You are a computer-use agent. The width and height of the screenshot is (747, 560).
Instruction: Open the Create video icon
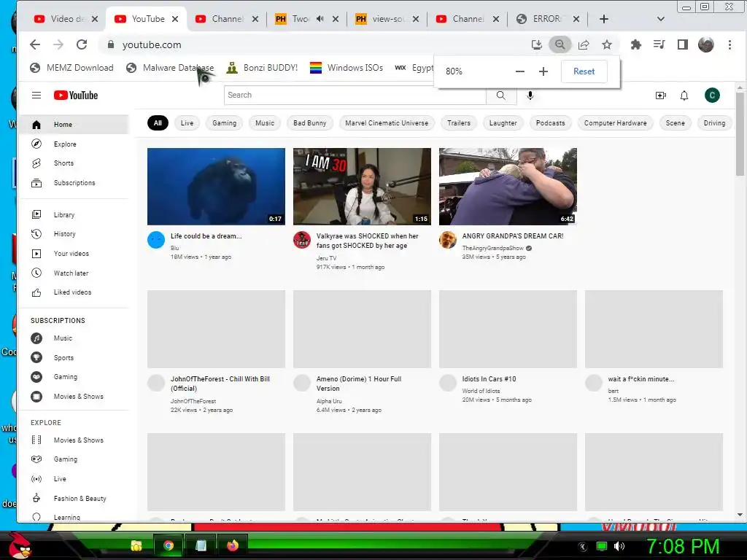(661, 96)
